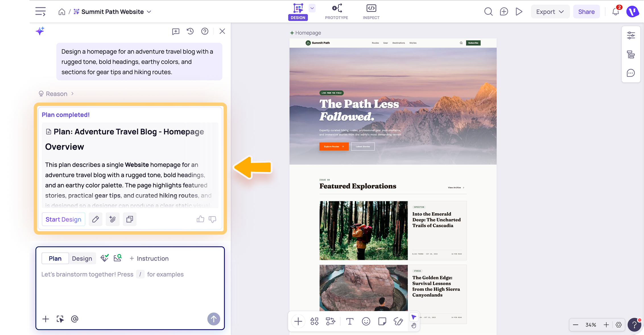
Task: Select the flow diagram tool
Action: [331, 322]
